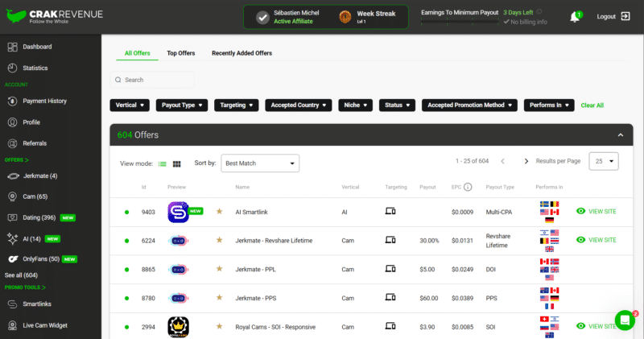The image size is (644, 339).
Task: Go to next page arrow
Action: pyautogui.click(x=526, y=161)
